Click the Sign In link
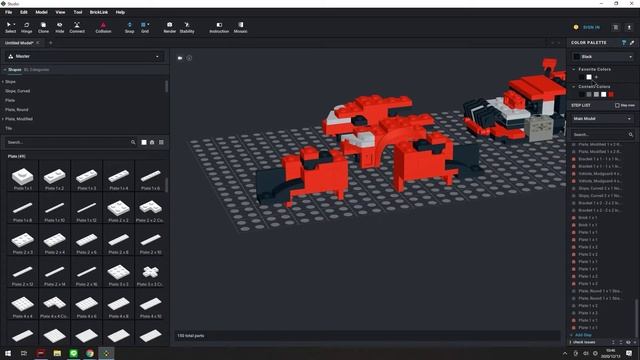Screen dimensions: 640x360 591,27
